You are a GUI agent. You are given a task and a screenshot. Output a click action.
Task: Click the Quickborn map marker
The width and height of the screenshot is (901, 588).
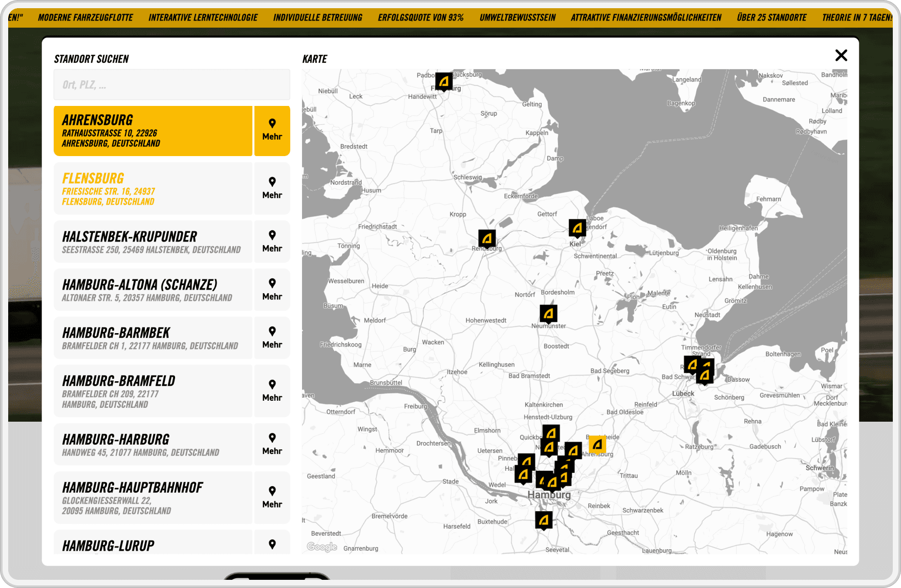coord(551,433)
